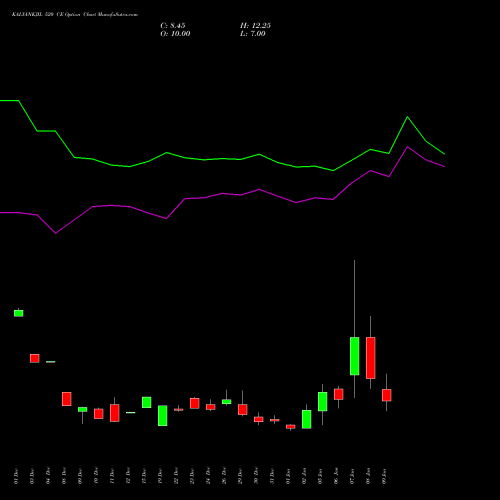Click the 08 Dec date label

click(64, 476)
